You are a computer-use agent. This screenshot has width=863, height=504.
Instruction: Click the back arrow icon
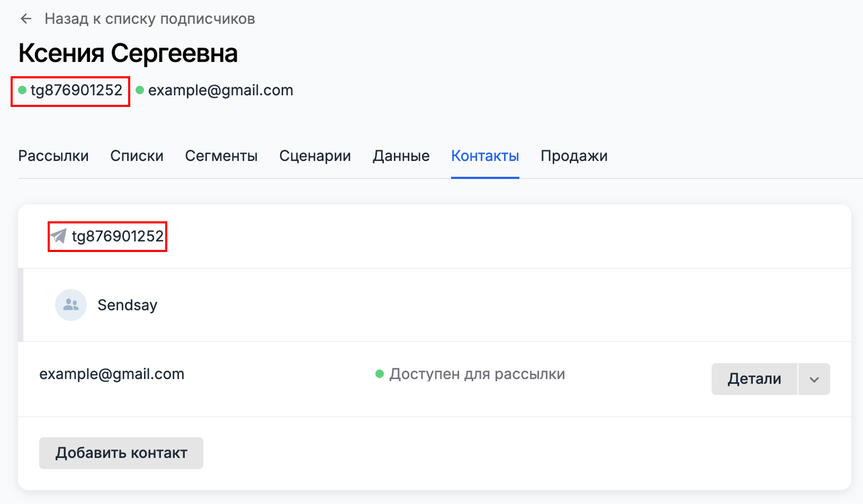coord(25,18)
